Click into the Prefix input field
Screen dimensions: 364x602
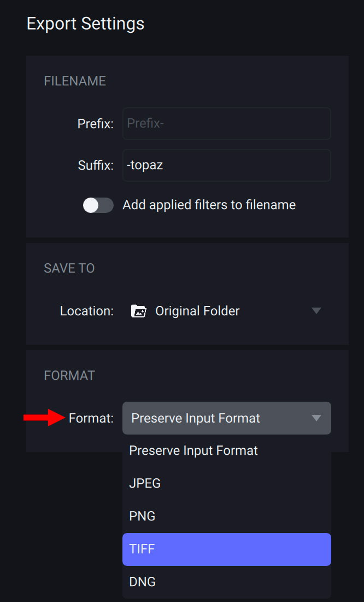pyautogui.click(x=226, y=124)
